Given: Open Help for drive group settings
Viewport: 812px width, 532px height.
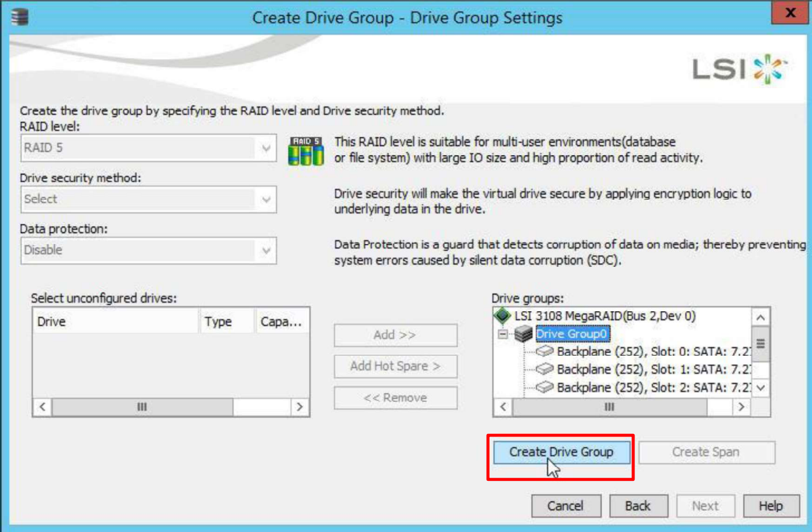Looking at the screenshot, I should 770,506.
